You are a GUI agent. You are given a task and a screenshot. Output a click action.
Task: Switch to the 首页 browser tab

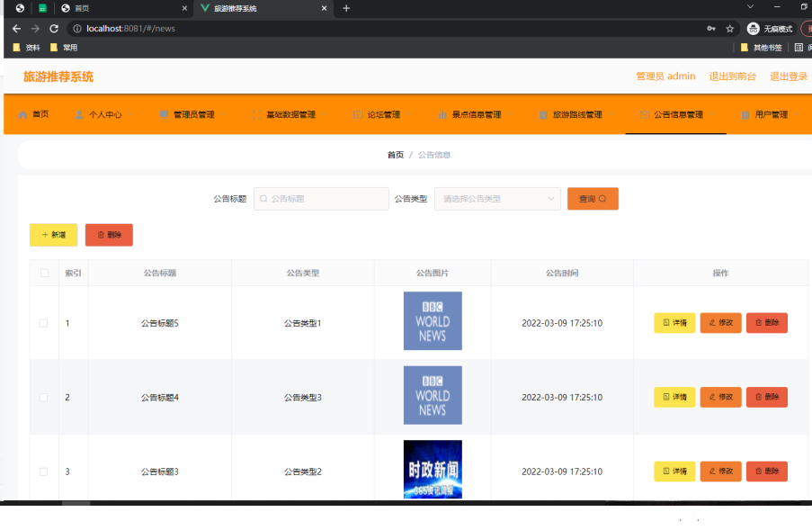tap(121, 8)
